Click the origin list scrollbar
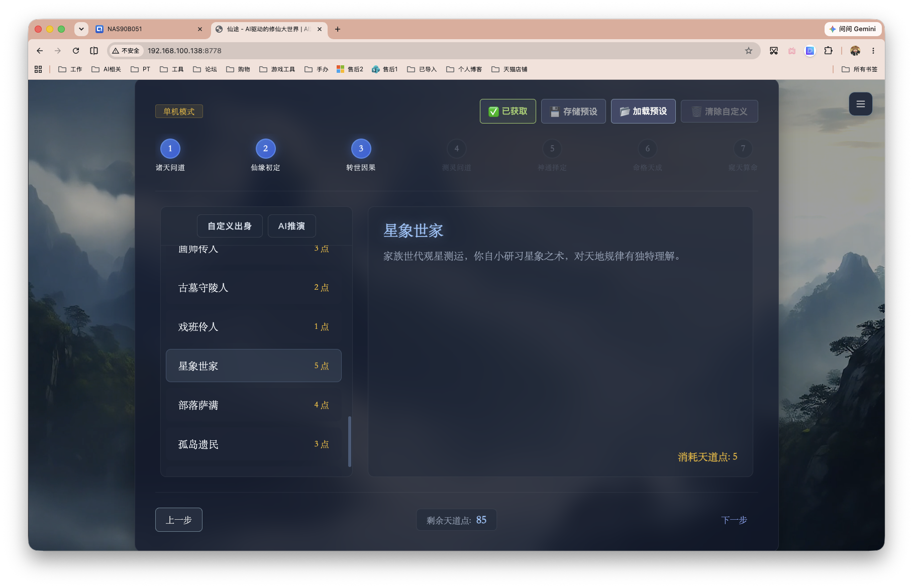Image resolution: width=913 pixels, height=588 pixels. click(349, 441)
